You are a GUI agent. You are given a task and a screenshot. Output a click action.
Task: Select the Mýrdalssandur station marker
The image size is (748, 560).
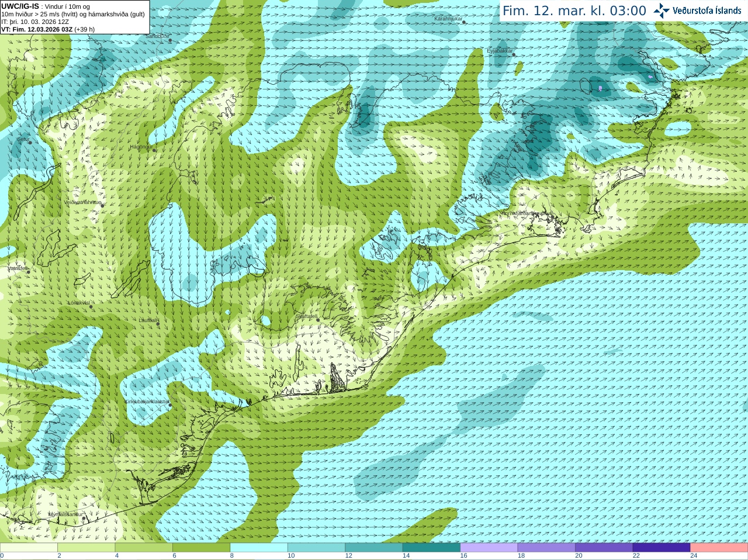point(84,518)
